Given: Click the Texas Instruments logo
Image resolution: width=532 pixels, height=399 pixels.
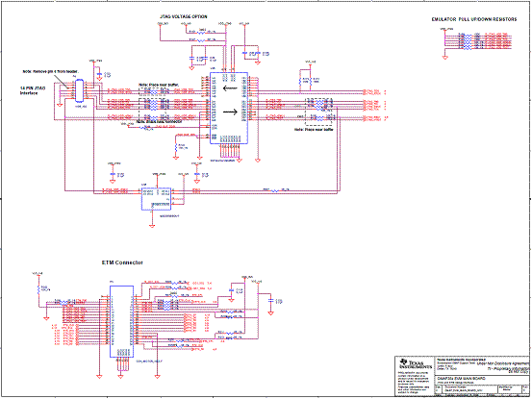Looking at the screenshot, I should 416,363.
